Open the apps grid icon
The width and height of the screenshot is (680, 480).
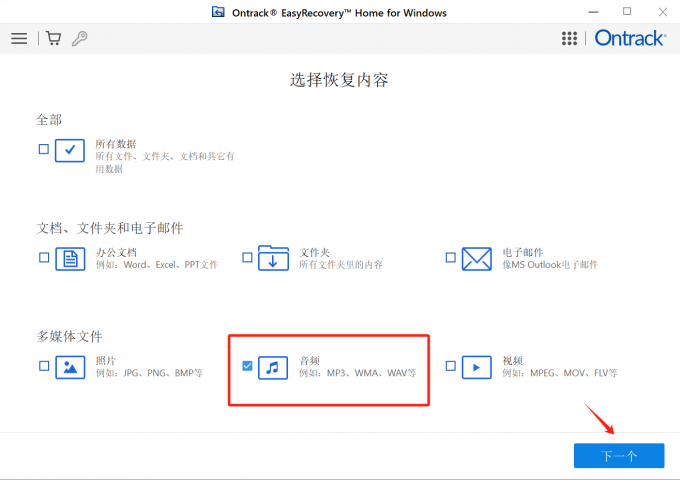tap(569, 38)
